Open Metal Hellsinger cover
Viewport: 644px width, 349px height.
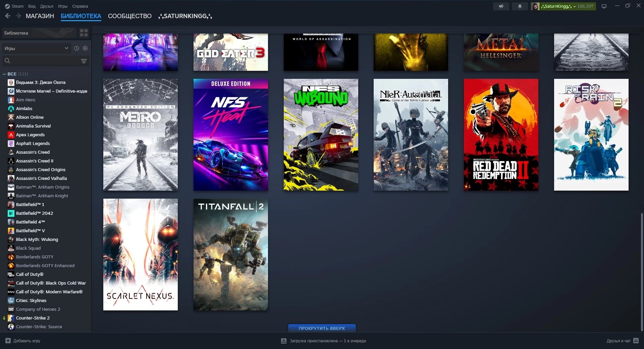coord(501,52)
